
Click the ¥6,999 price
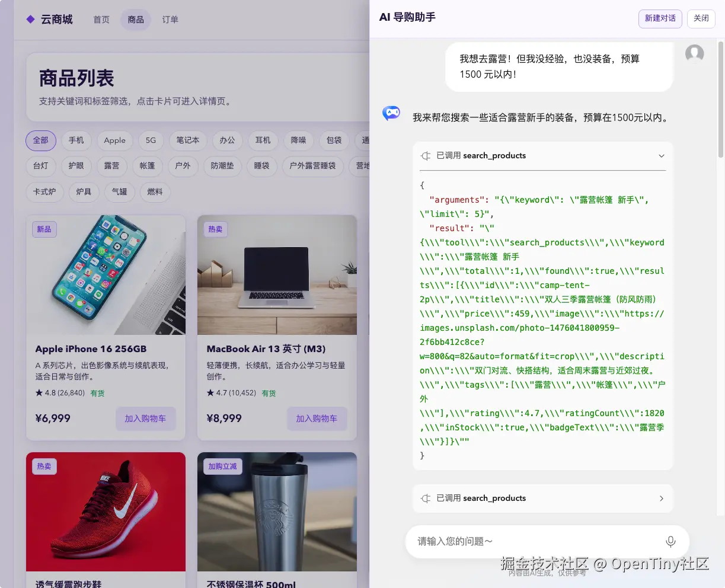click(x=53, y=418)
